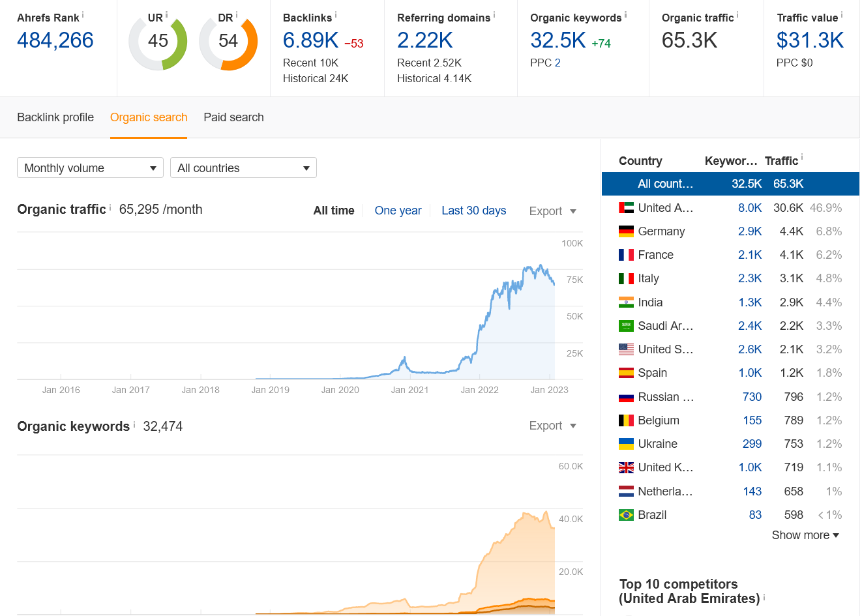The height and width of the screenshot is (616, 862).
Task: Open Brazil 83 keywords link
Action: (755, 515)
